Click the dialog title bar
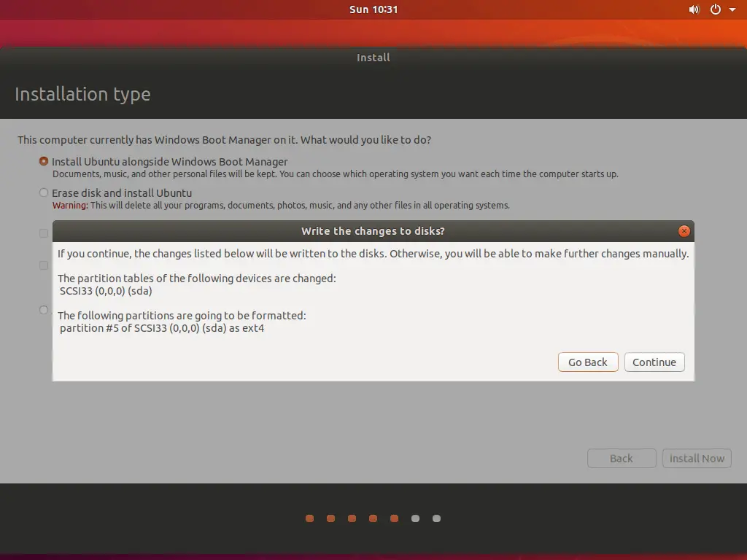The image size is (747, 560). coord(373,231)
